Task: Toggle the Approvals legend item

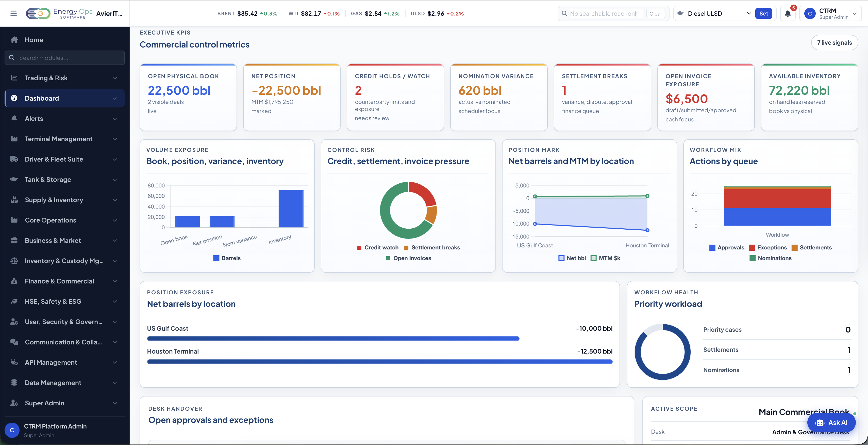Action: pyautogui.click(x=727, y=247)
